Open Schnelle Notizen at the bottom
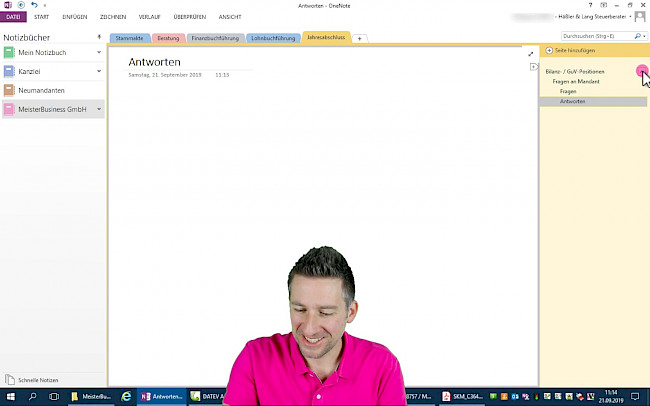This screenshot has width=650, height=406. click(x=36, y=379)
